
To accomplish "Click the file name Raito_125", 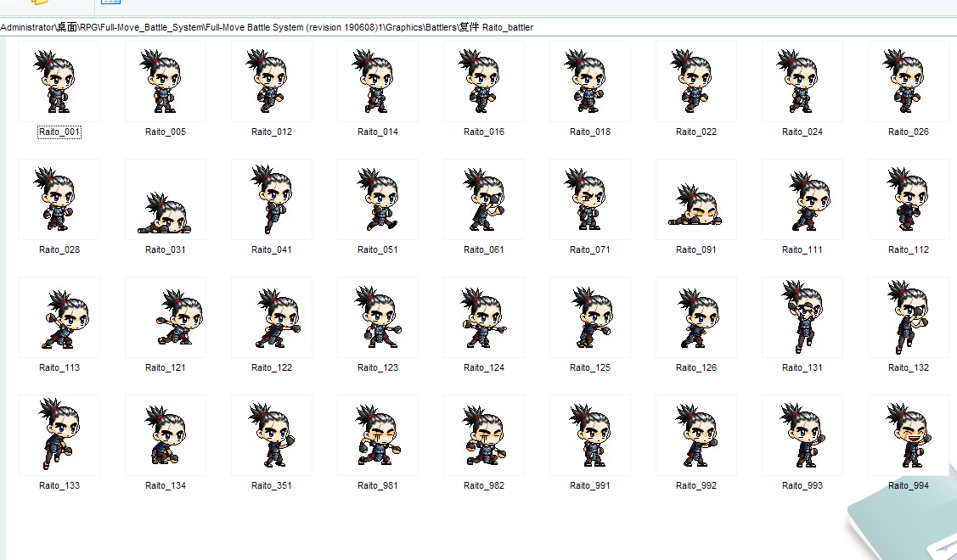I will click(590, 367).
